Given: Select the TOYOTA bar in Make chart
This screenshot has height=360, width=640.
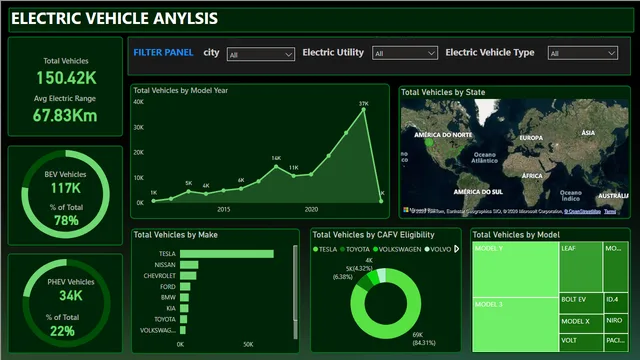Looking at the screenshot, I should (x=184, y=319).
